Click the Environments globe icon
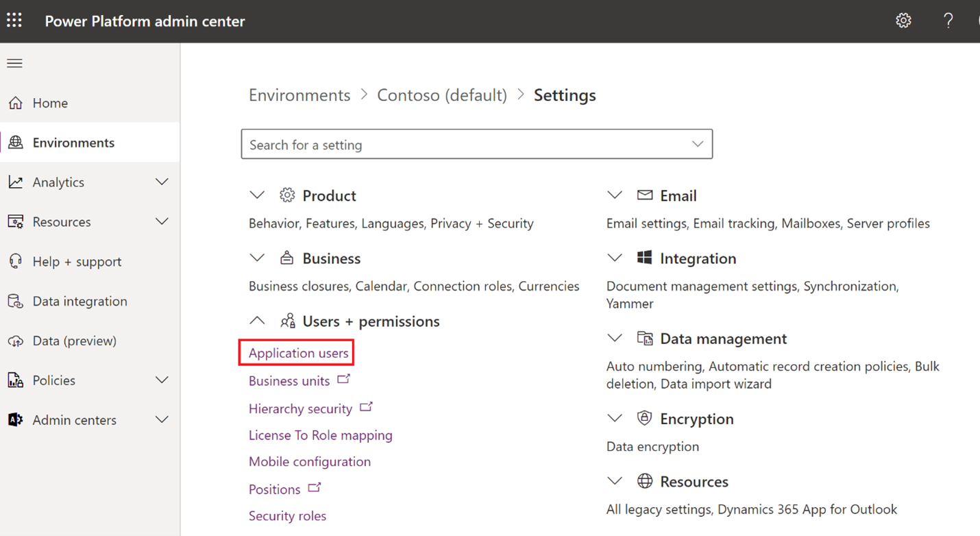This screenshot has width=980, height=536. point(15,143)
